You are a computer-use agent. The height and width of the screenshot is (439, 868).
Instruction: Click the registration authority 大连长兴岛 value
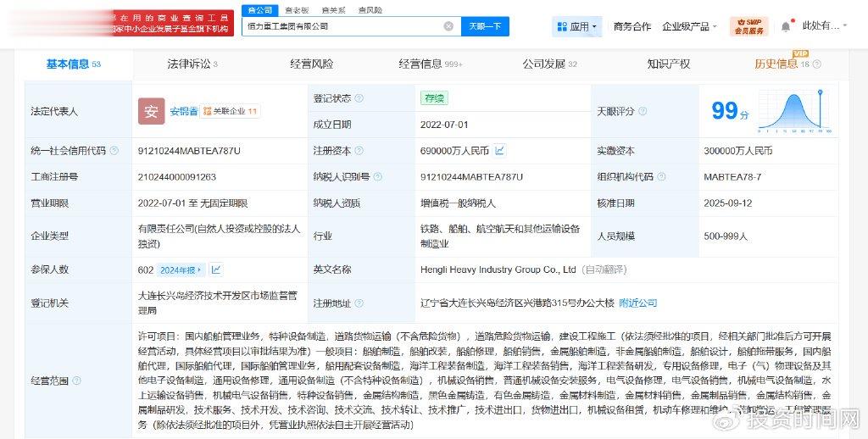point(218,303)
